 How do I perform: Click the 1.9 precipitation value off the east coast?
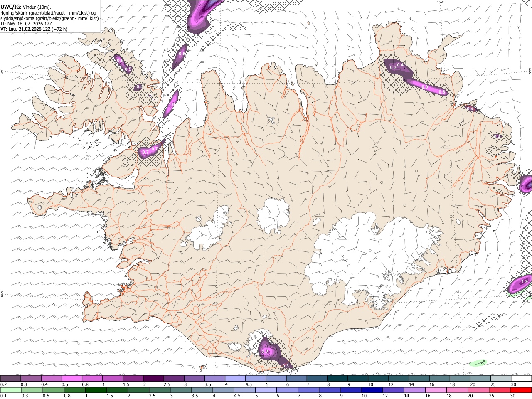click(525, 282)
